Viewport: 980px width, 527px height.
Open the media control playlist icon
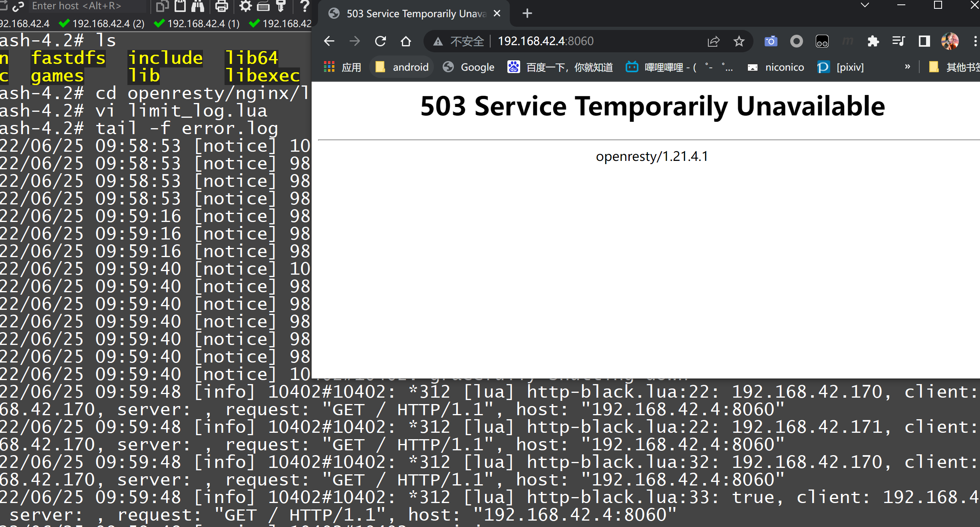pos(898,41)
